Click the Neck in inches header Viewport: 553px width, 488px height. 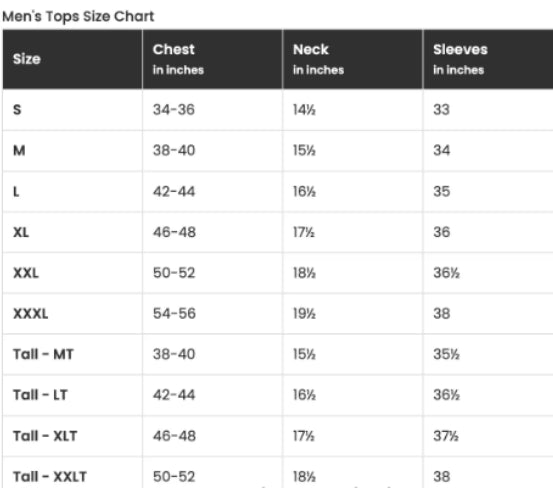click(318, 59)
